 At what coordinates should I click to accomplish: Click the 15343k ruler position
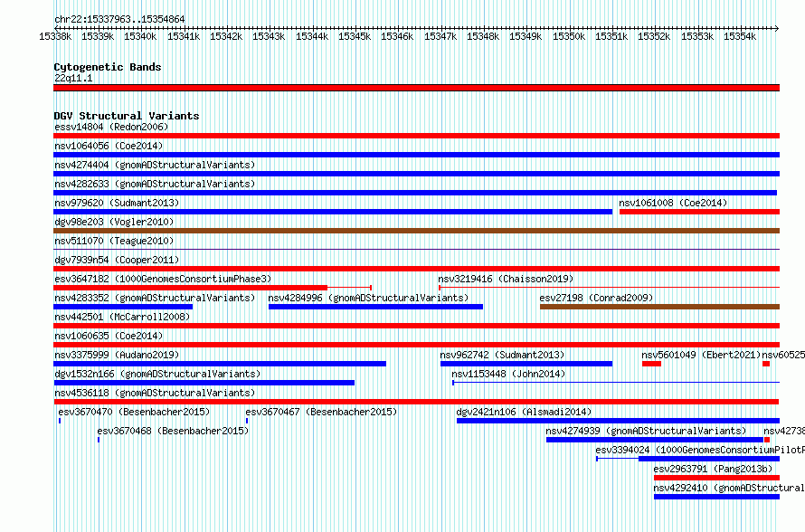pos(269,36)
